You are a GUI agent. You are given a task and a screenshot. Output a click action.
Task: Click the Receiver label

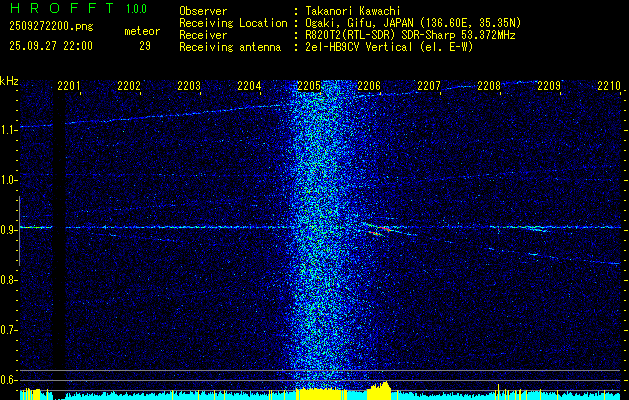pos(203,35)
